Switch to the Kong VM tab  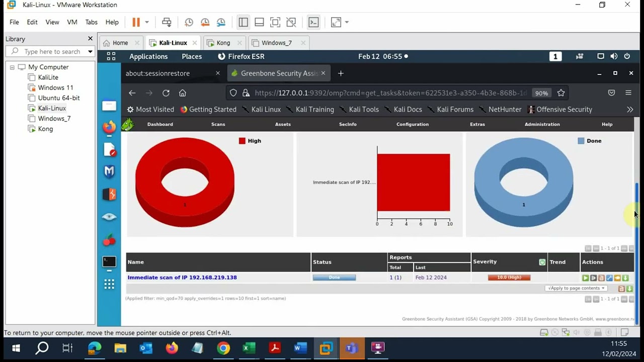tap(223, 43)
